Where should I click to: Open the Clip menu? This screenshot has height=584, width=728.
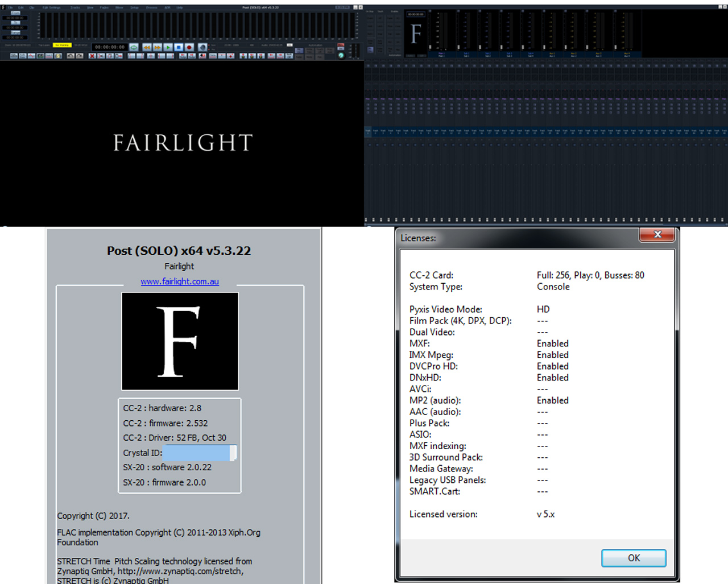[32, 7]
